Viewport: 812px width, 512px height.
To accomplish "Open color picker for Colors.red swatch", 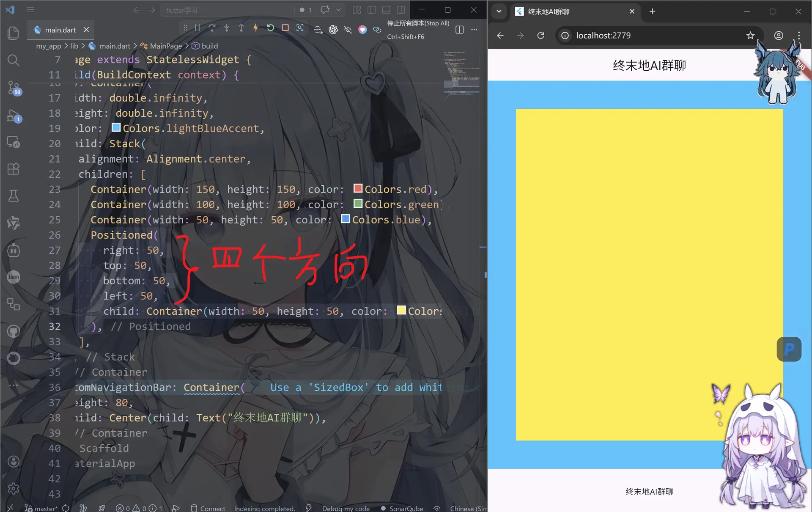I will click(x=358, y=188).
